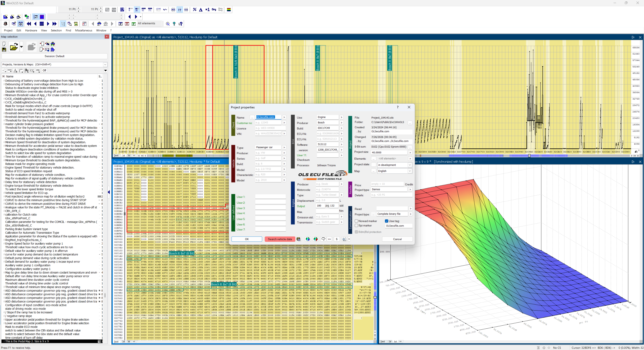Viewport: 644px width, 350px height.
Task: Expand Projects, Versions & Maps combo box
Action: pos(54,65)
